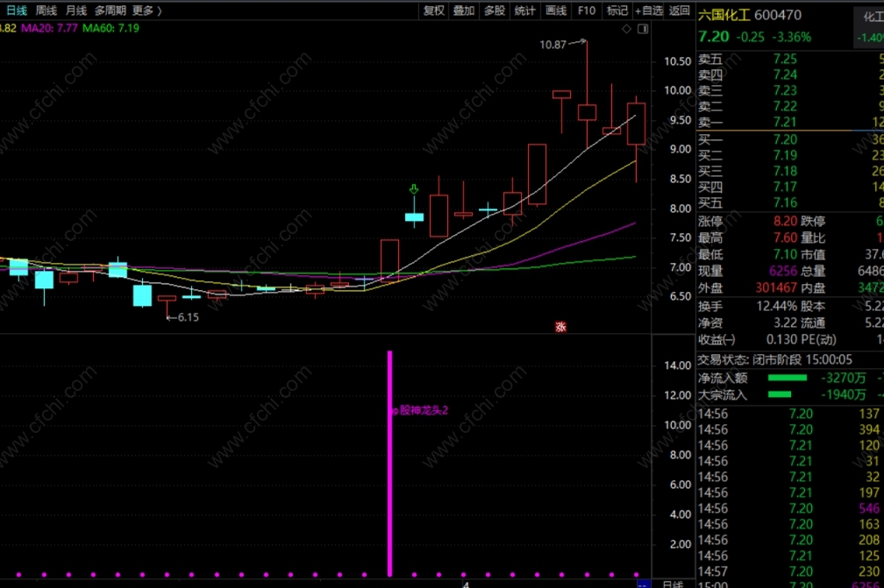Screen dimensions: 884x588
Task: Click the 复权 adjustment button
Action: pyautogui.click(x=434, y=11)
